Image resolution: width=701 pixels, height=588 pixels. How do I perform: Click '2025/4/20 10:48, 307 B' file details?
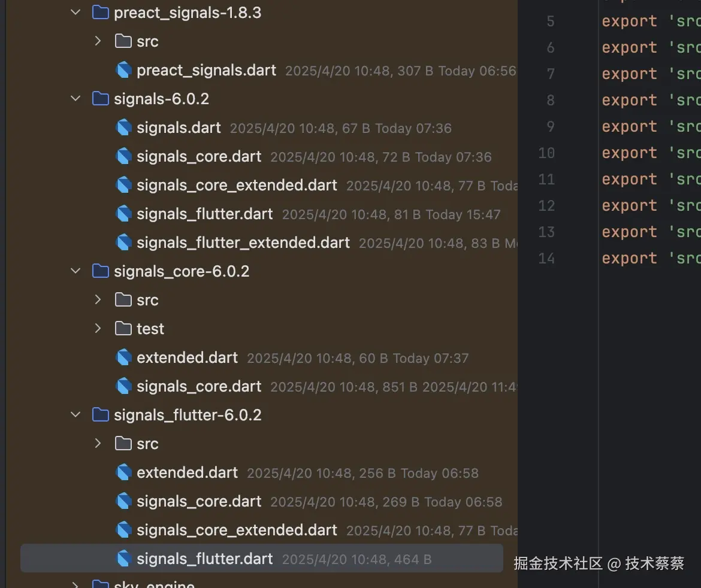359,71
